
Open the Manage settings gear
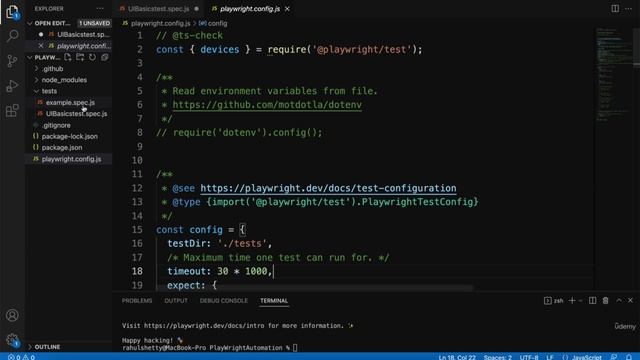[12, 340]
